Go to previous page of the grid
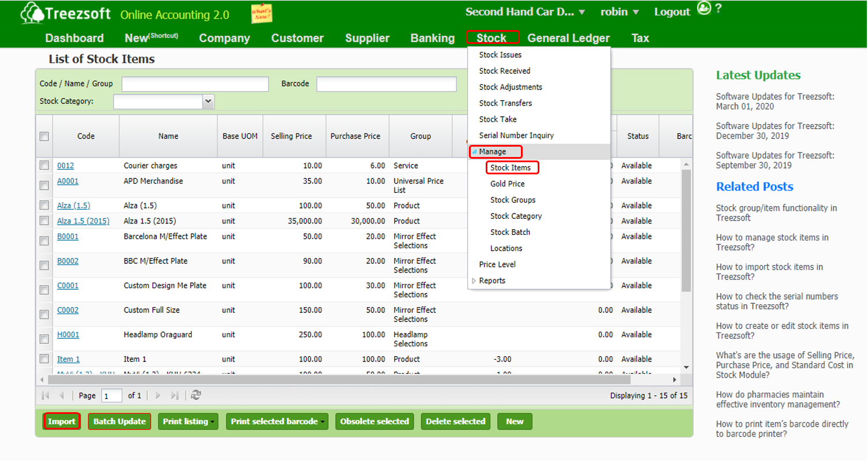868x463 pixels. [61, 395]
